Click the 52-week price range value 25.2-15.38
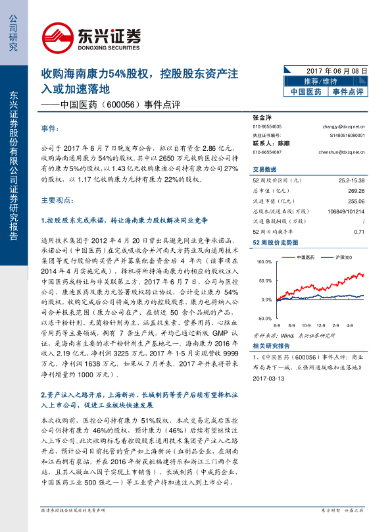The image size is (392, 532). [351, 180]
